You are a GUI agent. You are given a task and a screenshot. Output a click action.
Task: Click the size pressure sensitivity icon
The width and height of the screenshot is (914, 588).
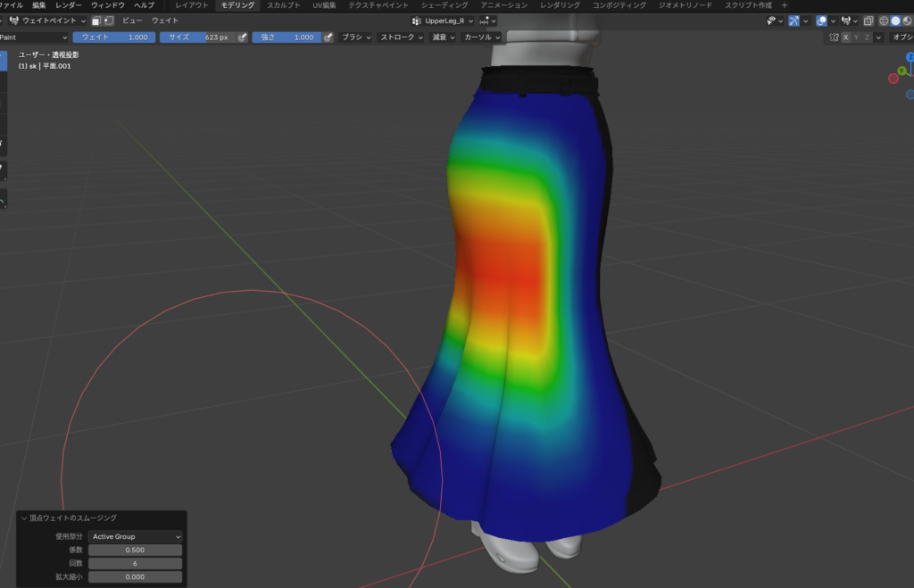242,37
